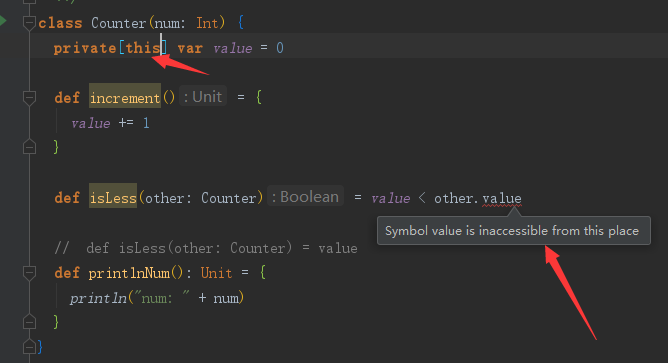Click the "num: " string literal
Image resolution: width=668 pixels, height=363 pixels.
(162, 298)
